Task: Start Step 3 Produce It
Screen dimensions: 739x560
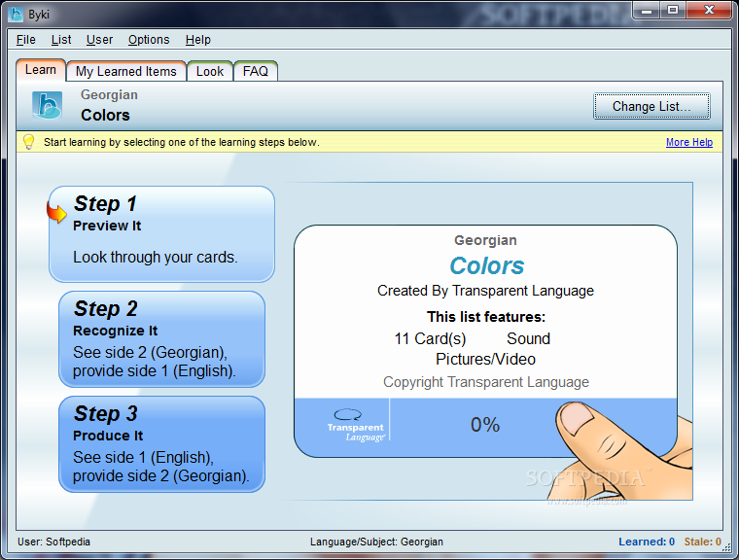Action: pyautogui.click(x=161, y=444)
